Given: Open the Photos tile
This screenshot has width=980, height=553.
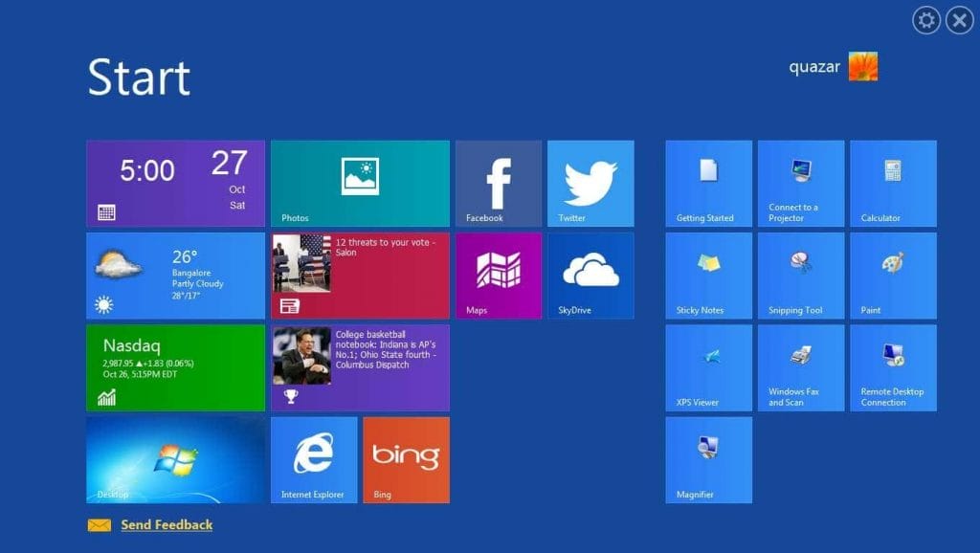Looking at the screenshot, I should (x=360, y=184).
